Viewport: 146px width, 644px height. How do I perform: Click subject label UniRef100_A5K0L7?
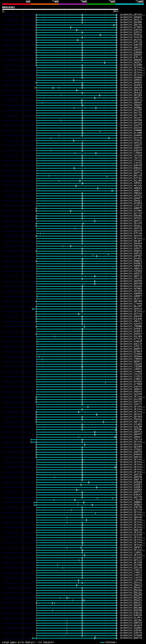pyautogui.click(x=131, y=321)
